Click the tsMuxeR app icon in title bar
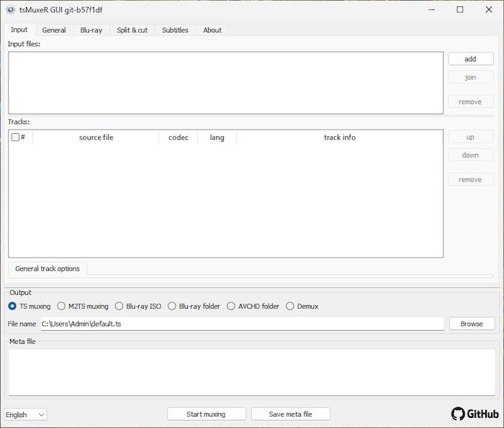 tap(11, 10)
